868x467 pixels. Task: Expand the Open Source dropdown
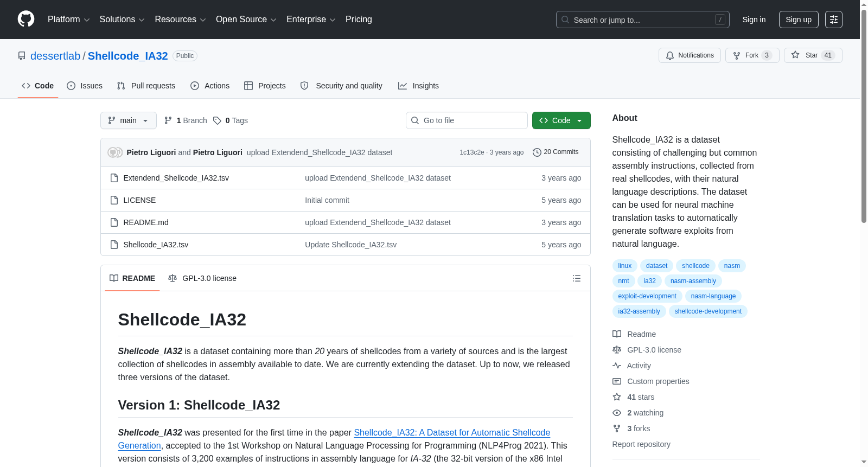click(246, 20)
